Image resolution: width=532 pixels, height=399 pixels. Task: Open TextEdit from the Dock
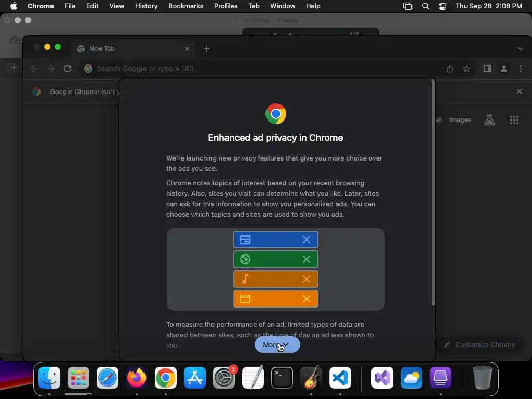[253, 378]
